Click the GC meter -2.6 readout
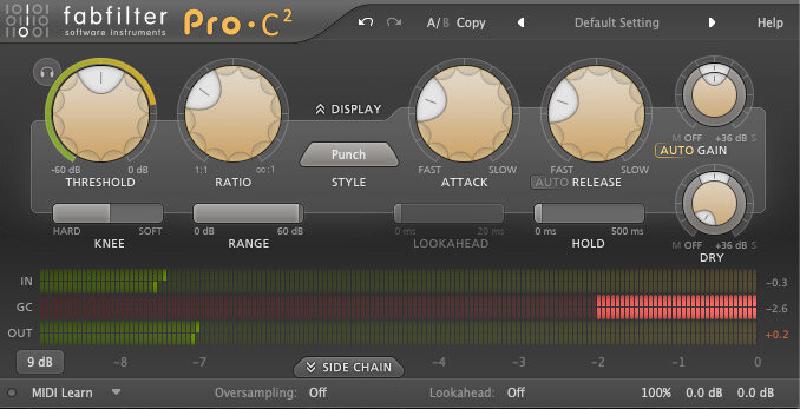 (x=777, y=309)
